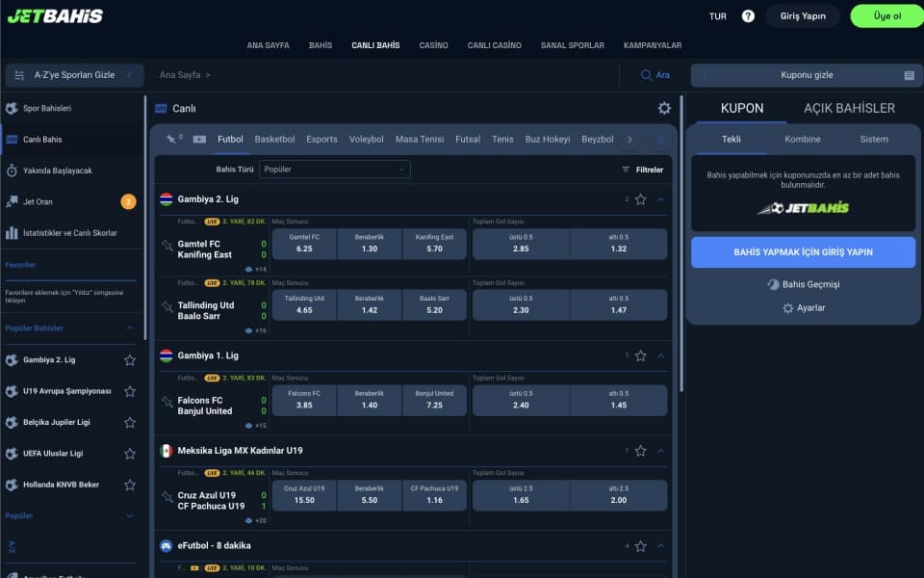Open the KAMPANYALAR top menu
This screenshot has height=578, width=924.
point(653,45)
